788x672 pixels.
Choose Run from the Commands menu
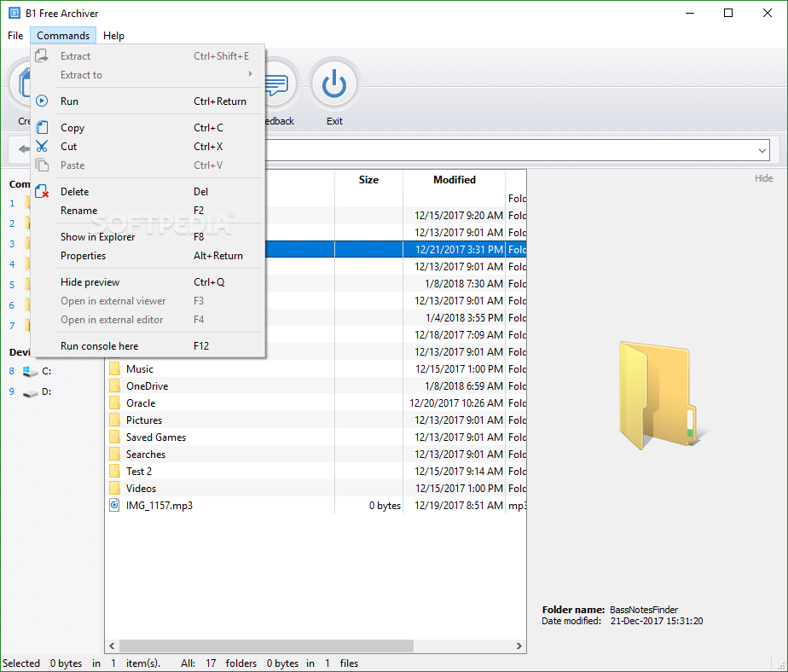[148, 101]
